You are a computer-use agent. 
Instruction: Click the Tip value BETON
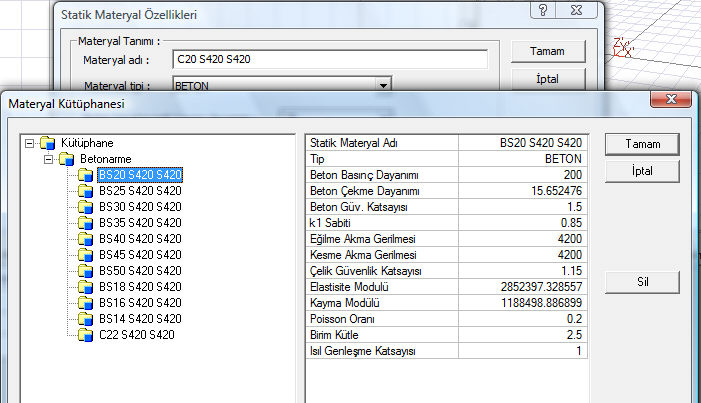click(563, 159)
